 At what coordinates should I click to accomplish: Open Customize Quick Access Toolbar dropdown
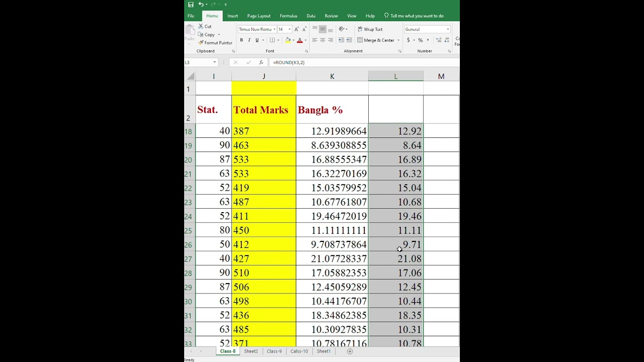225,5
